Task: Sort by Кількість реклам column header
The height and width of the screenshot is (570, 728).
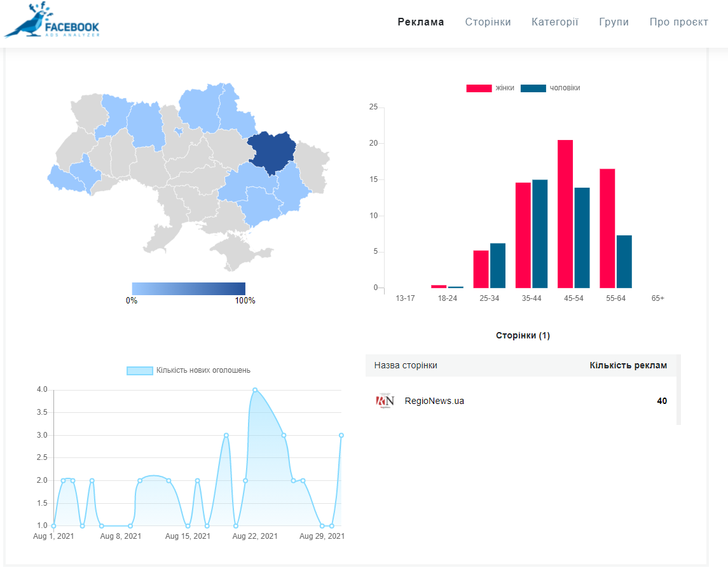Action: click(x=628, y=365)
